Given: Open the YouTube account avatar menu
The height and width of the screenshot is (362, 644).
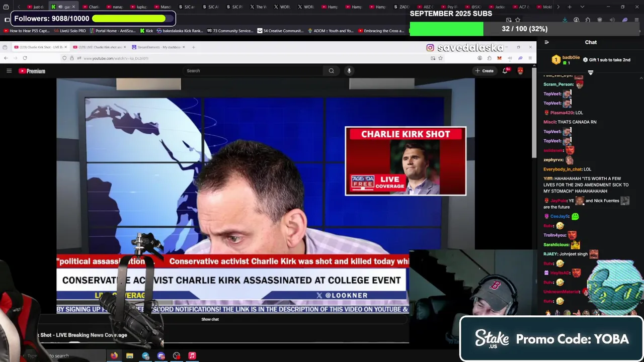Looking at the screenshot, I should point(520,71).
